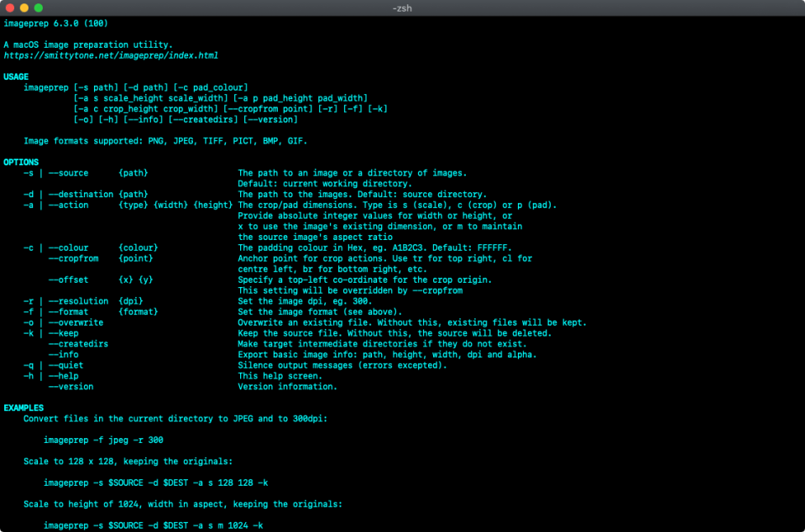Image resolution: width=805 pixels, height=532 pixels.
Task: Click the example command ending "128 128 -k"
Action: (156, 482)
